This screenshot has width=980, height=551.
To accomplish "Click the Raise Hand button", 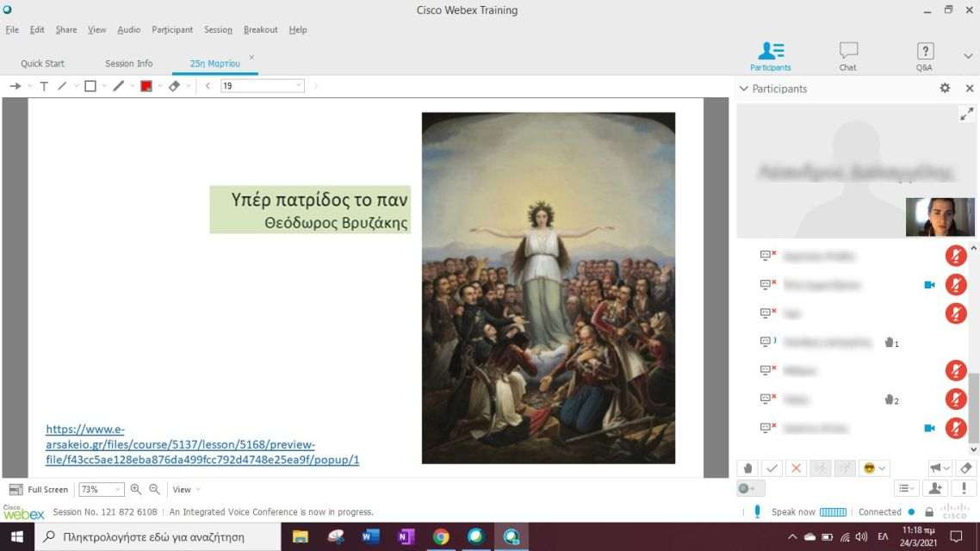I will pyautogui.click(x=747, y=468).
